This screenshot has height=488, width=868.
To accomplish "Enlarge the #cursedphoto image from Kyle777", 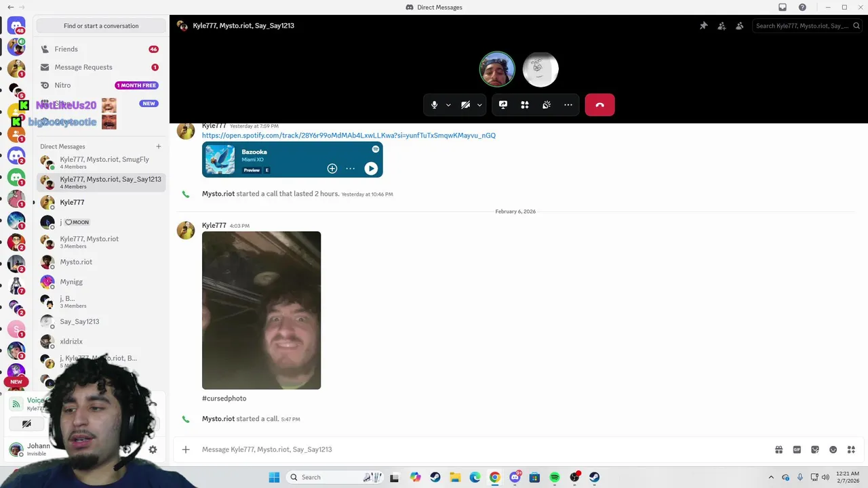I will pyautogui.click(x=261, y=310).
